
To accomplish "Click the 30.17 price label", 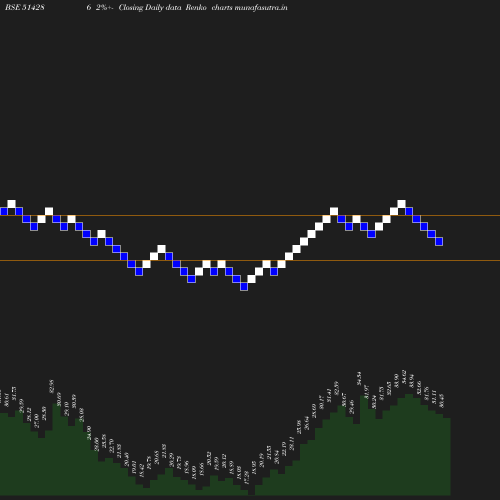I will 322,402.
